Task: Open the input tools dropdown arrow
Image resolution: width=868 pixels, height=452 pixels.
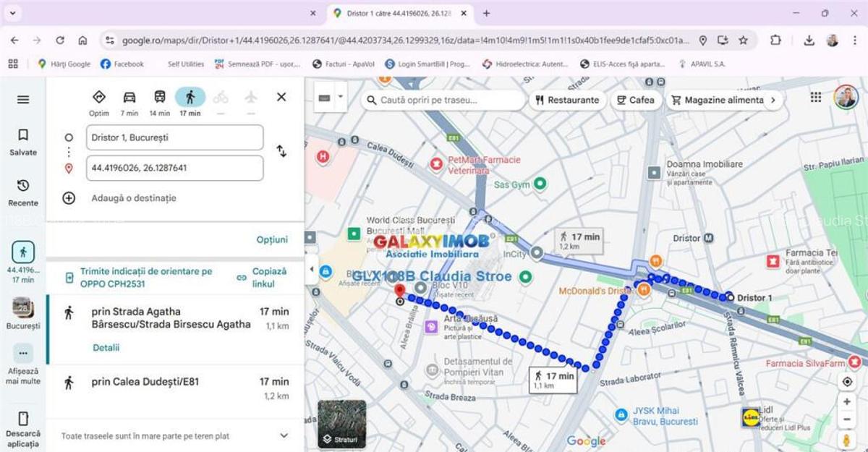Action: coord(340,96)
